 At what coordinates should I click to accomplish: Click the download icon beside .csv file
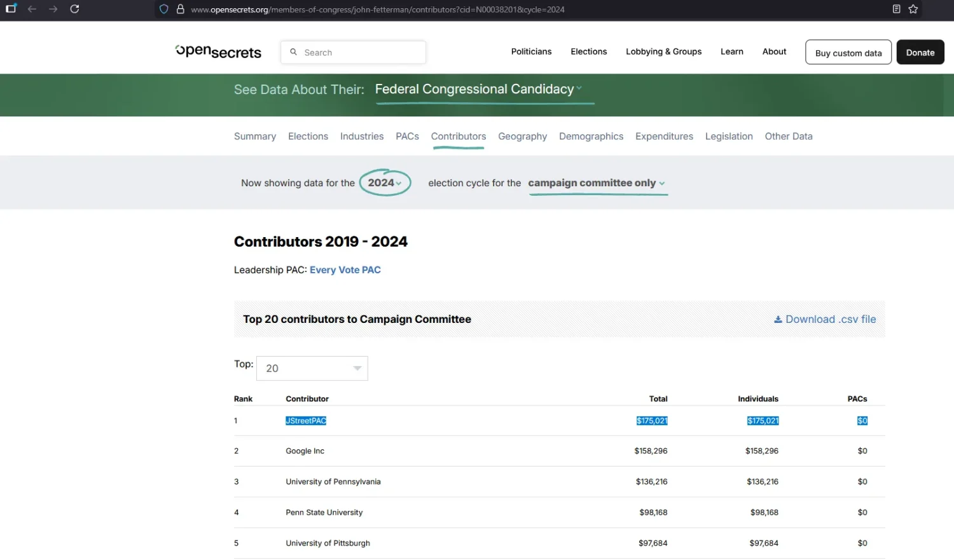tap(778, 319)
